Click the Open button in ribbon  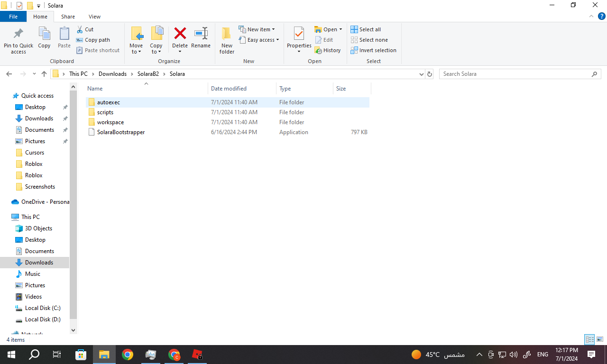pos(328,29)
